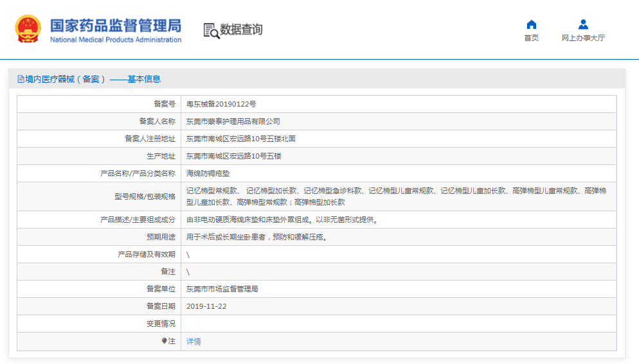The height and width of the screenshot is (364, 639).
Task: Click the product name 海绵防褥疮垫
Action: (207, 173)
